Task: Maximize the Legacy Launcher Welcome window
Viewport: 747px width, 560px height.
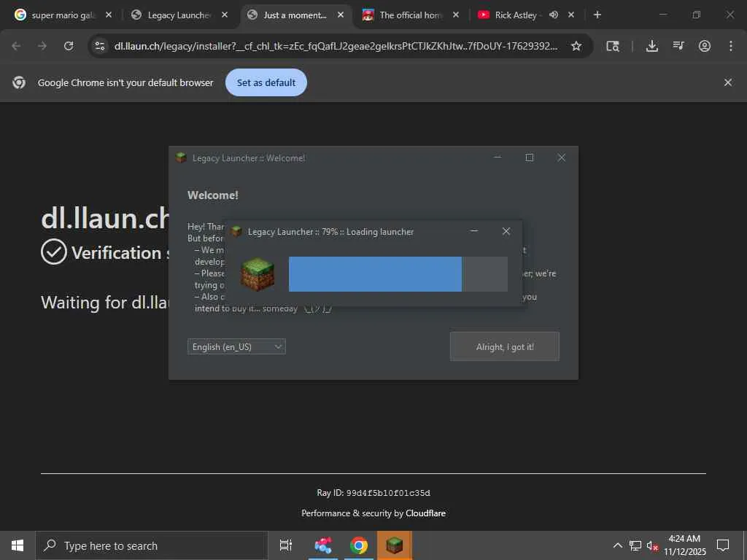Action: click(x=530, y=157)
